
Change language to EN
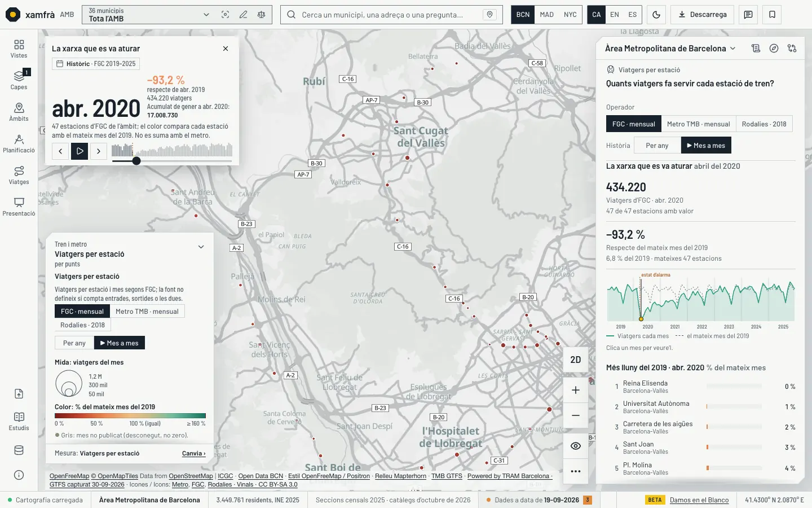[615, 15]
